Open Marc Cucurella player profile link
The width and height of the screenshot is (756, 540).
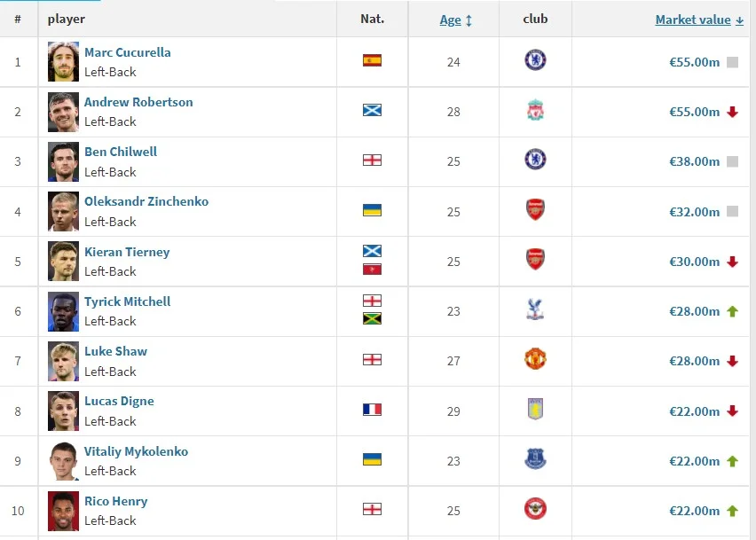point(127,52)
